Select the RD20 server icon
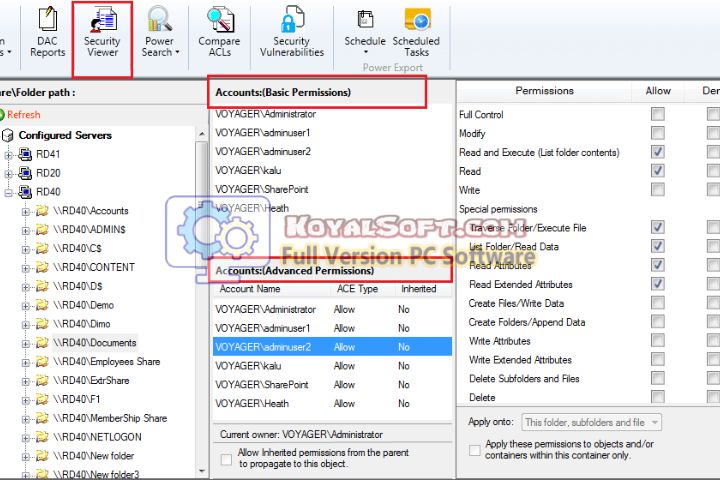720x480 pixels. 25,173
